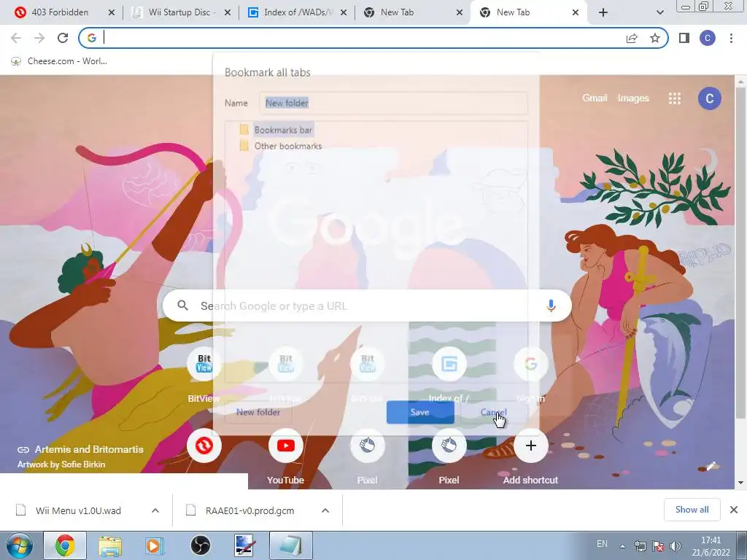This screenshot has height=560, width=747.
Task: Select Bookmarks bar folder in the tree
Action: [283, 130]
